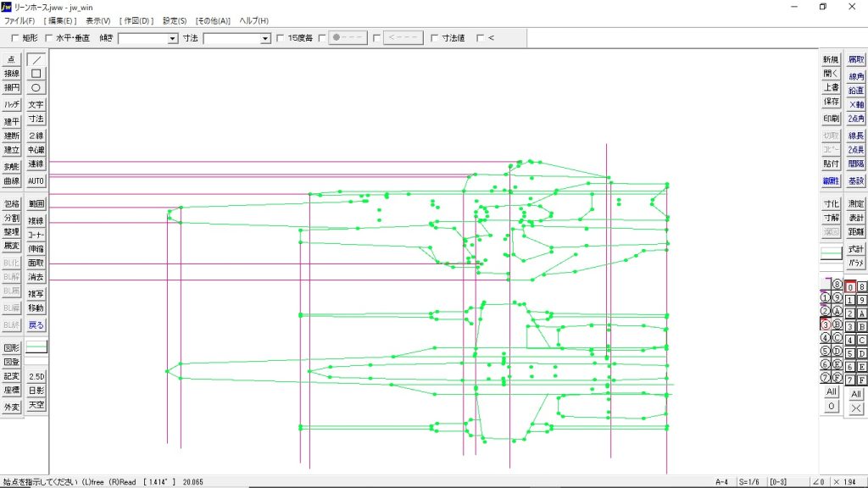Enable the 矩形 checkbox
The height and width of the screenshot is (488, 868).
[15, 38]
